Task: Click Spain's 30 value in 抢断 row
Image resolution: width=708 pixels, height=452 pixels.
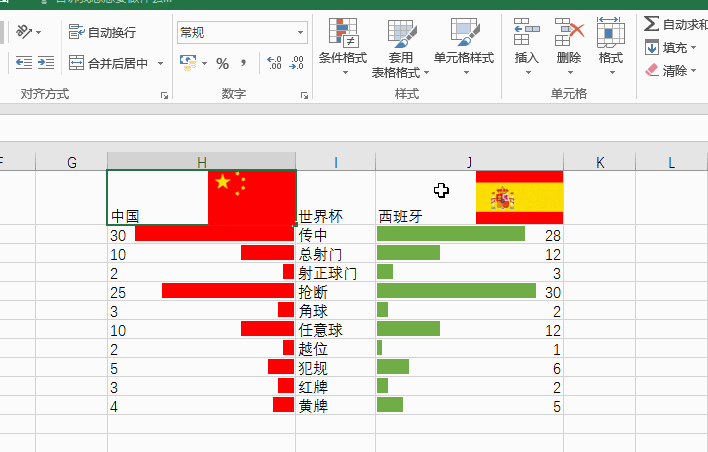Action: [553, 292]
